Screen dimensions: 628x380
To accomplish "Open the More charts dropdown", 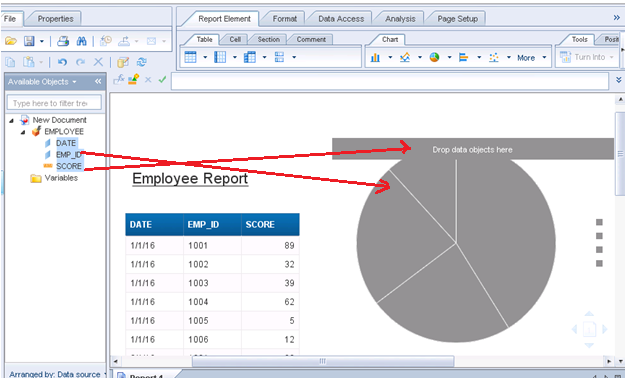I will click(x=531, y=58).
